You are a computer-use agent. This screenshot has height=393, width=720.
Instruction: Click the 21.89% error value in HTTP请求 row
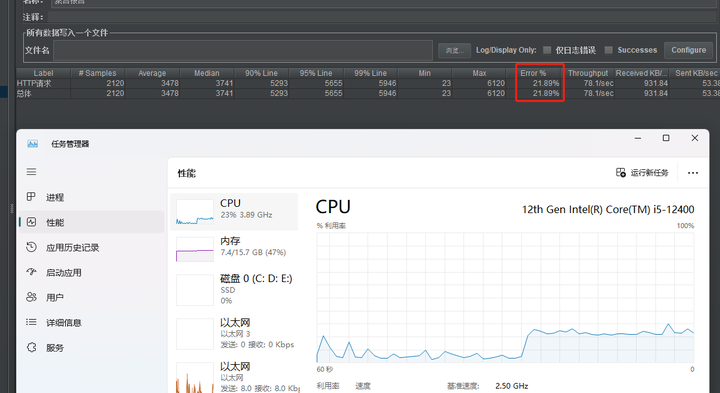click(x=546, y=83)
